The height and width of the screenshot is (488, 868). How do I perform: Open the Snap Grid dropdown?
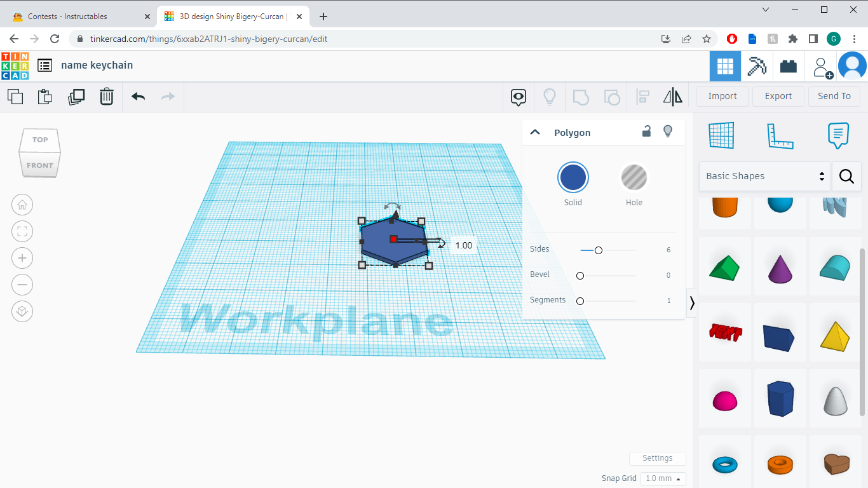coord(663,478)
